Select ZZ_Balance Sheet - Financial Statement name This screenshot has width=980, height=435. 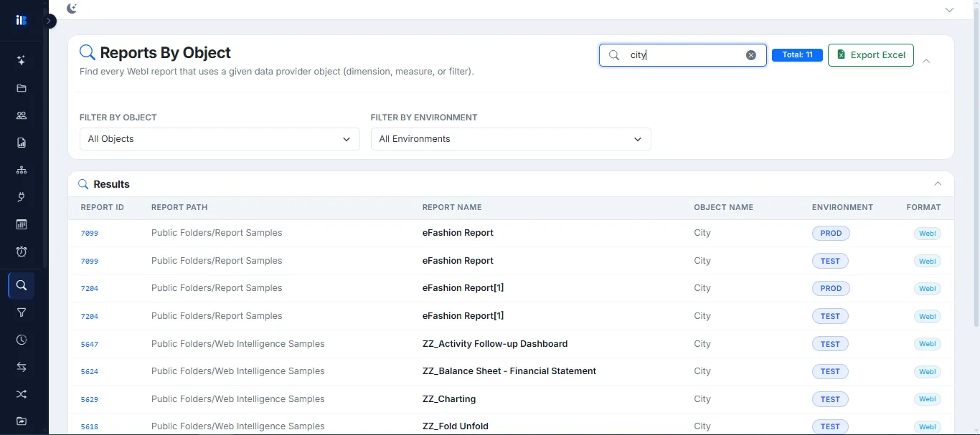click(509, 371)
